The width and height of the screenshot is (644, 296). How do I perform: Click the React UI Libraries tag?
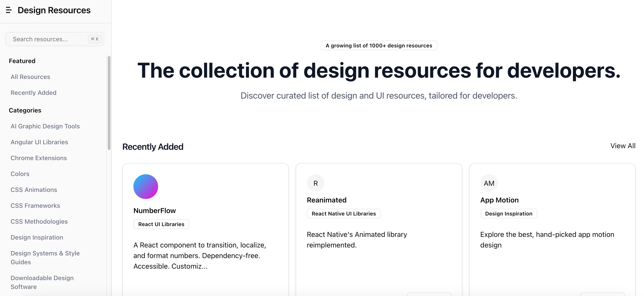coord(161,224)
